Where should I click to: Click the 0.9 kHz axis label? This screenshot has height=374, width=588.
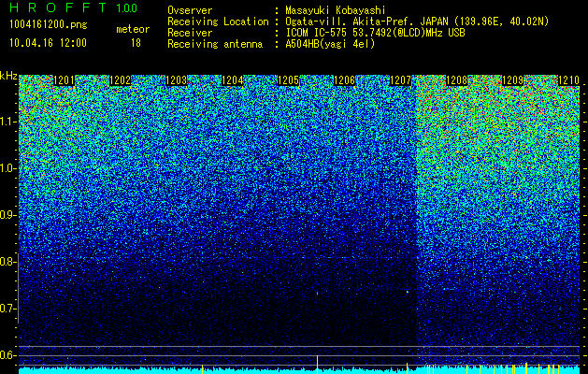pos(7,215)
